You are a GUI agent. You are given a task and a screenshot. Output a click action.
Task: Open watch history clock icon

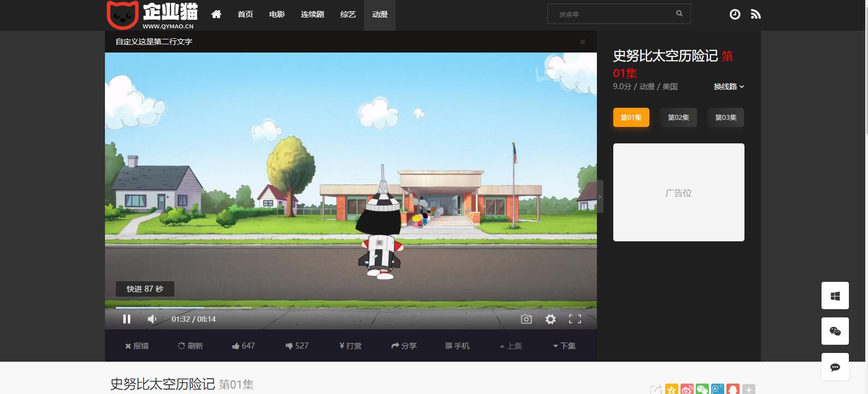click(x=735, y=14)
